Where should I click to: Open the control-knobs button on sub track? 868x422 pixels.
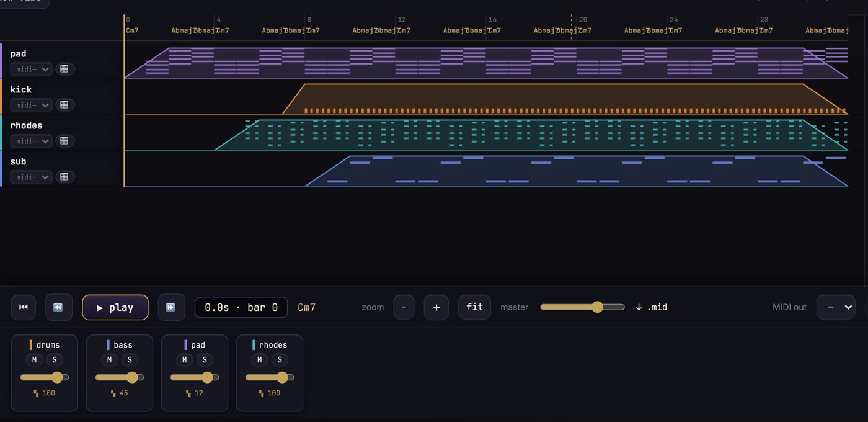click(64, 177)
